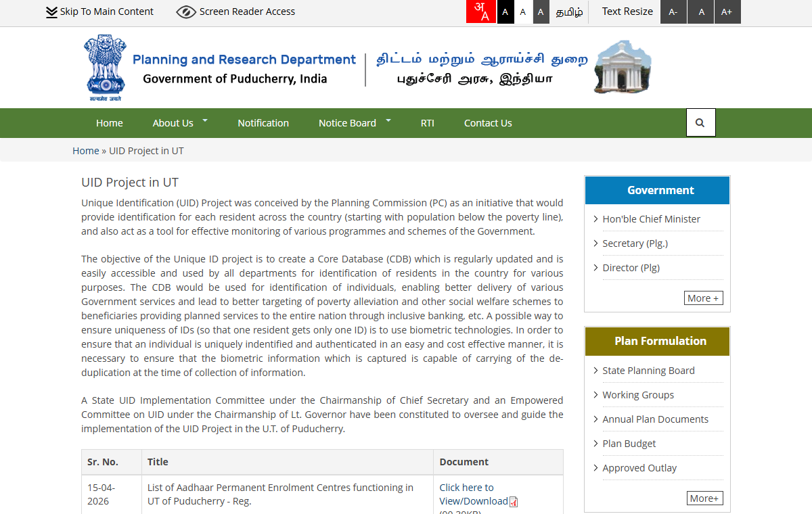Switch site language to Tamil

[x=569, y=11]
